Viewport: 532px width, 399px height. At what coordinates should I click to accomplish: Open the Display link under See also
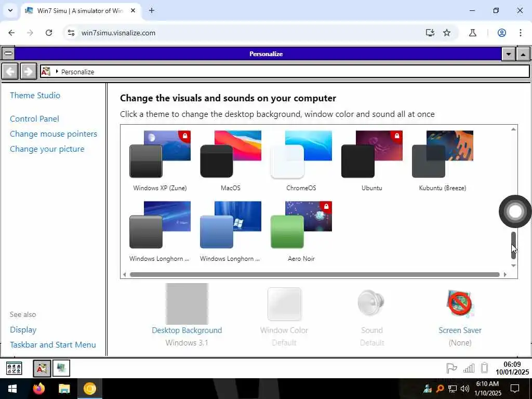click(x=23, y=330)
